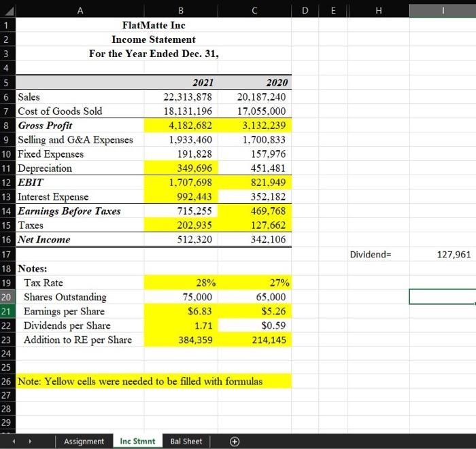Image resolution: width=476 pixels, height=449 pixels.
Task: Select column D header
Action: pos(305,11)
